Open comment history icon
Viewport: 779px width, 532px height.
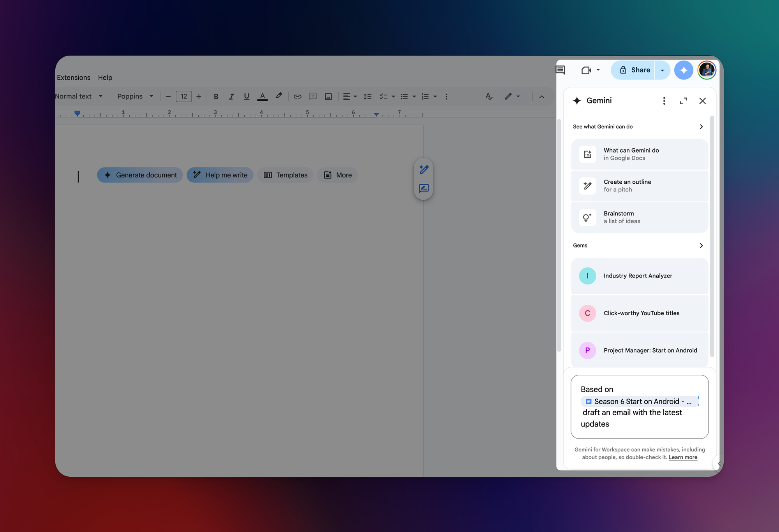(560, 70)
